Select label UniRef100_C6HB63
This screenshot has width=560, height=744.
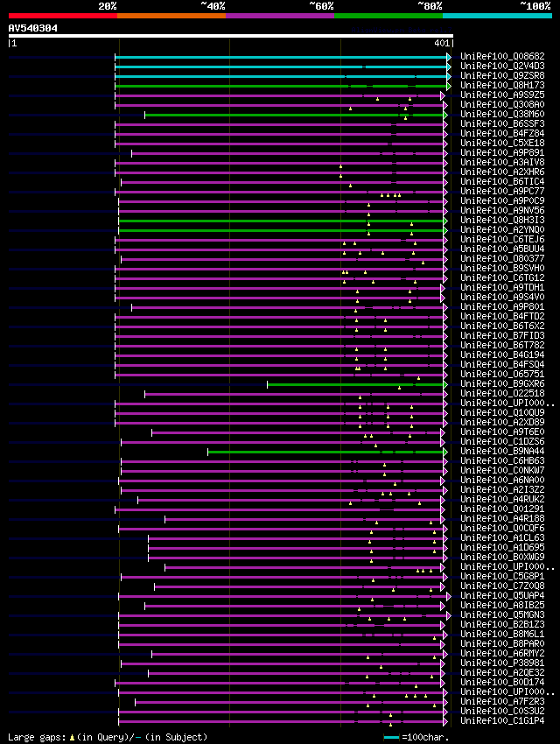click(502, 460)
